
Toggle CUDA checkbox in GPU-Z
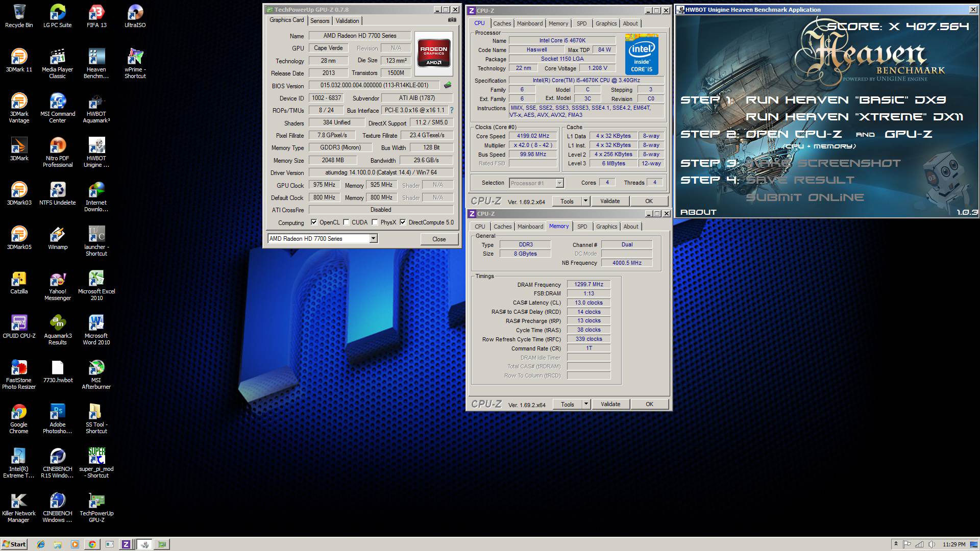pos(346,222)
